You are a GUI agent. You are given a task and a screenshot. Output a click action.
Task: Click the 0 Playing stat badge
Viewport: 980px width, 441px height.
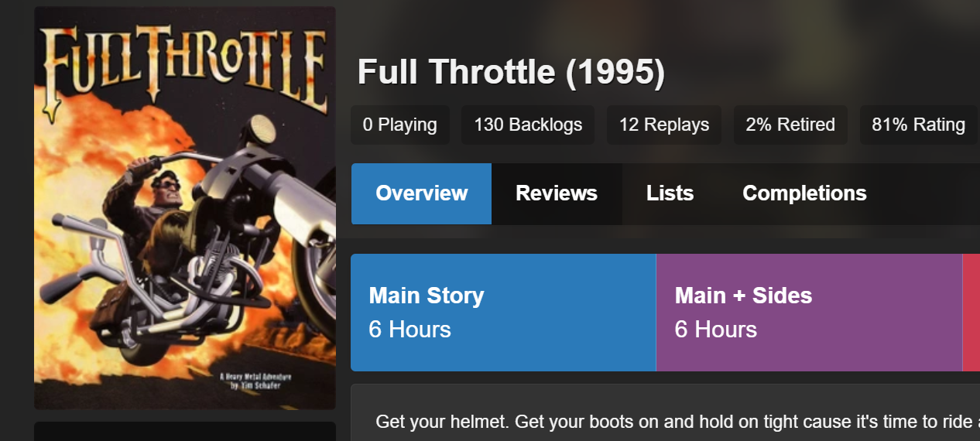(x=399, y=125)
